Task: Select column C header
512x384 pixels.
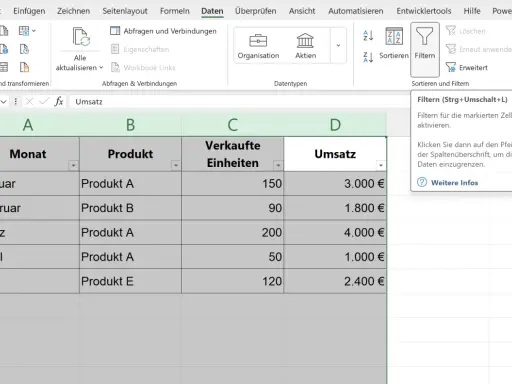Action: click(x=233, y=125)
